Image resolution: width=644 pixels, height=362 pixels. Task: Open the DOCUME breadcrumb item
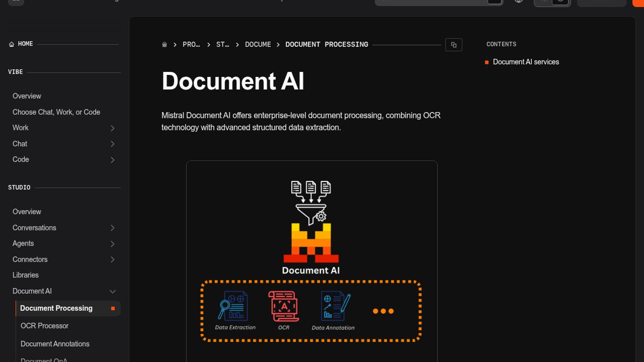(258, 45)
